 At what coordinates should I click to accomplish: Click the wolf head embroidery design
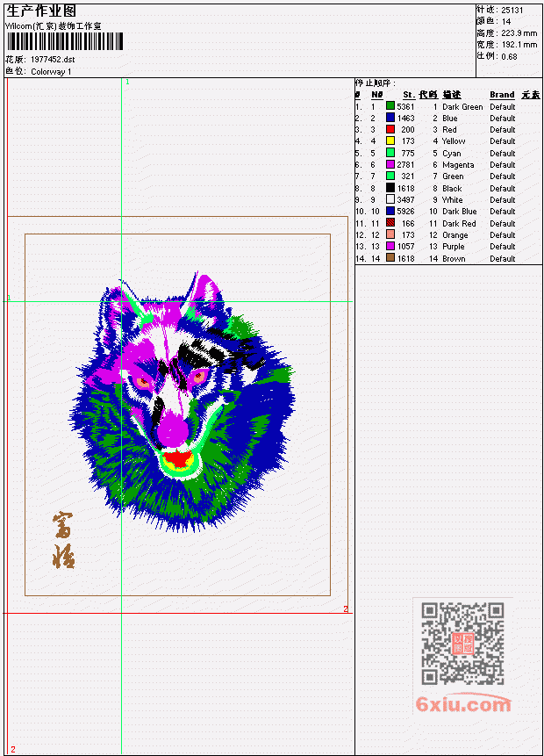183,401
